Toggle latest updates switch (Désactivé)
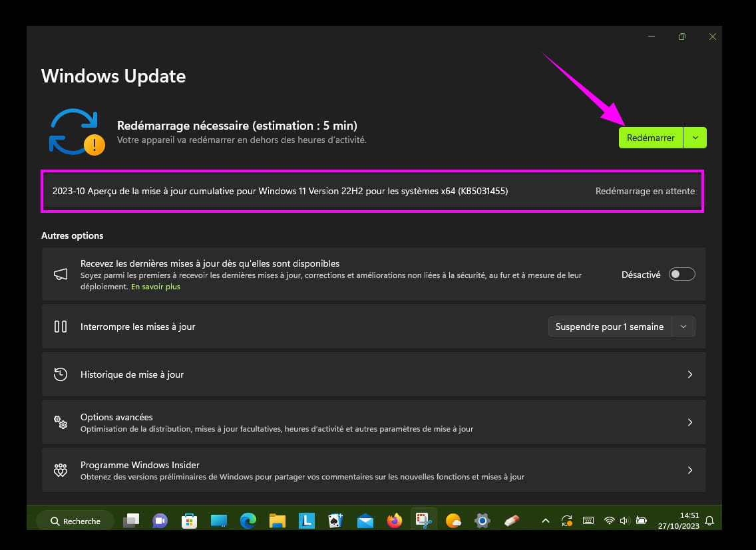The height and width of the screenshot is (550, 756). pyautogui.click(x=681, y=274)
